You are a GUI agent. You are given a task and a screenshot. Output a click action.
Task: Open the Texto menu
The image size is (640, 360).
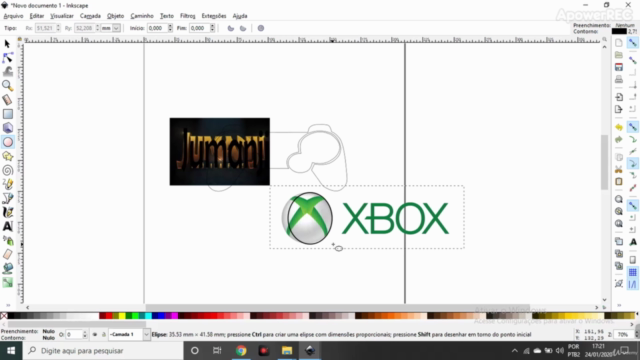pyautogui.click(x=167, y=16)
